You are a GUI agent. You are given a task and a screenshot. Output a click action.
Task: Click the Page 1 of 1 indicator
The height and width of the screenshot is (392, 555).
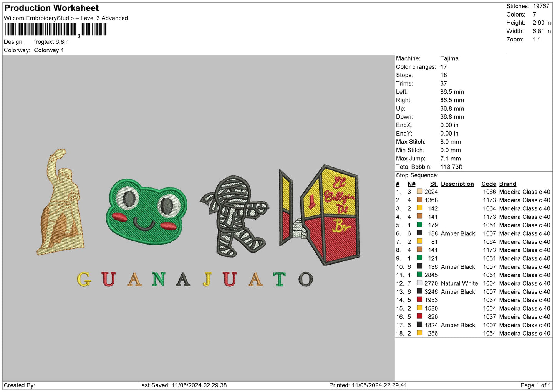tap(535, 385)
